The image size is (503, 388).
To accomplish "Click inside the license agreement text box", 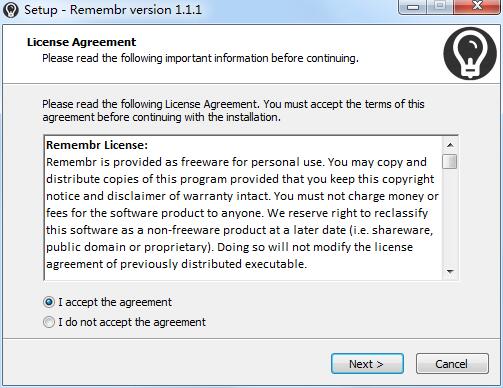I will (x=243, y=208).
